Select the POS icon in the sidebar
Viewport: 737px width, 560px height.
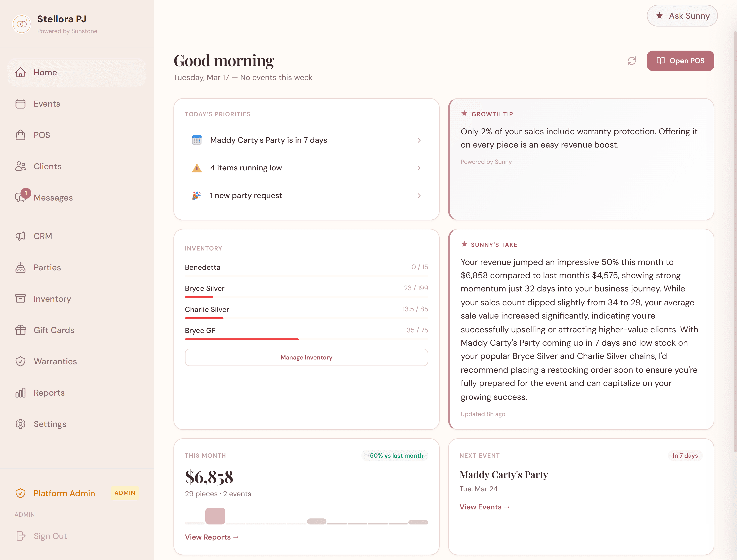click(x=21, y=135)
